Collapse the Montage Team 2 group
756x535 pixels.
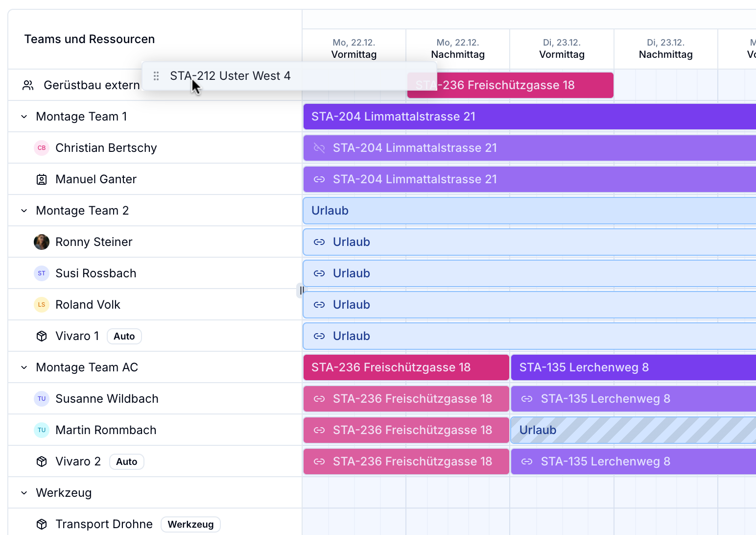[24, 211]
